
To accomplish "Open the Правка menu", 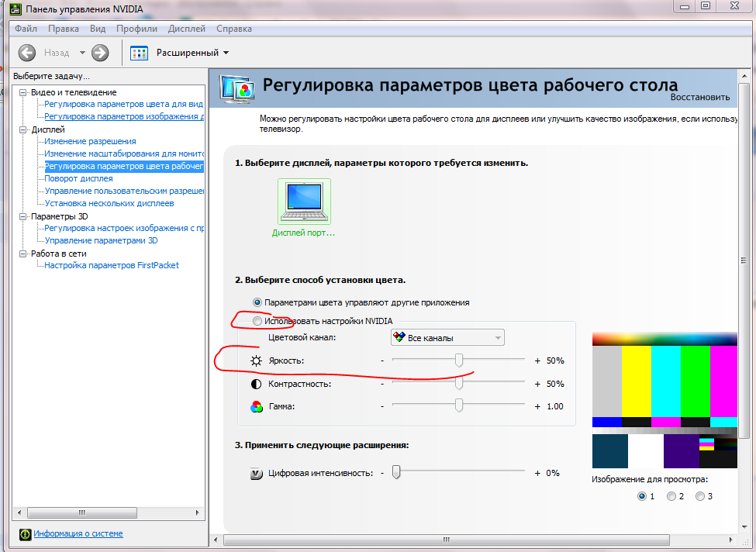I will point(63,29).
